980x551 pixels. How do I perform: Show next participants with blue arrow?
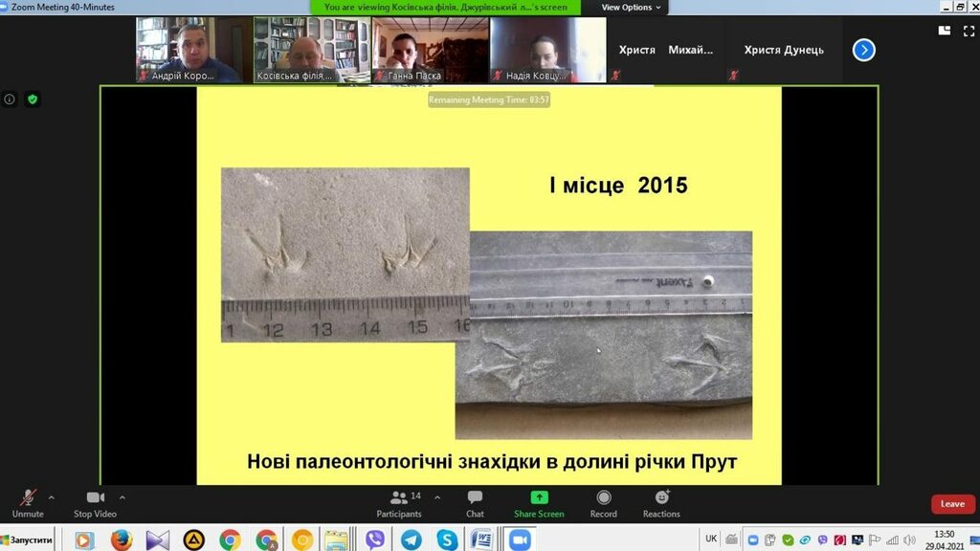coord(863,50)
